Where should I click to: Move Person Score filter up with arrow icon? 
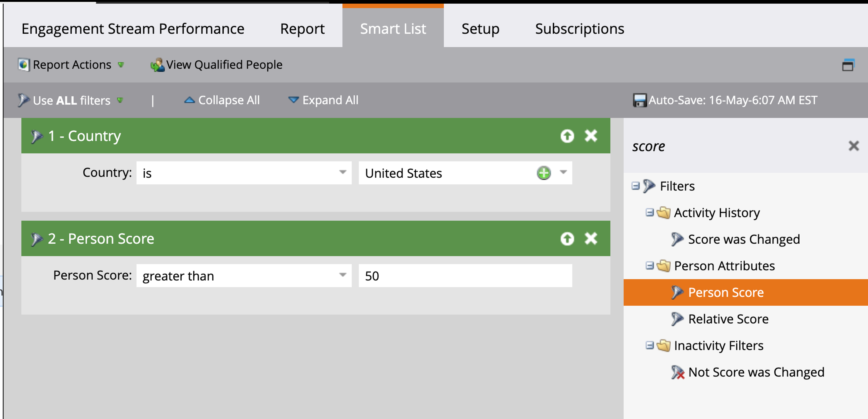click(x=567, y=239)
